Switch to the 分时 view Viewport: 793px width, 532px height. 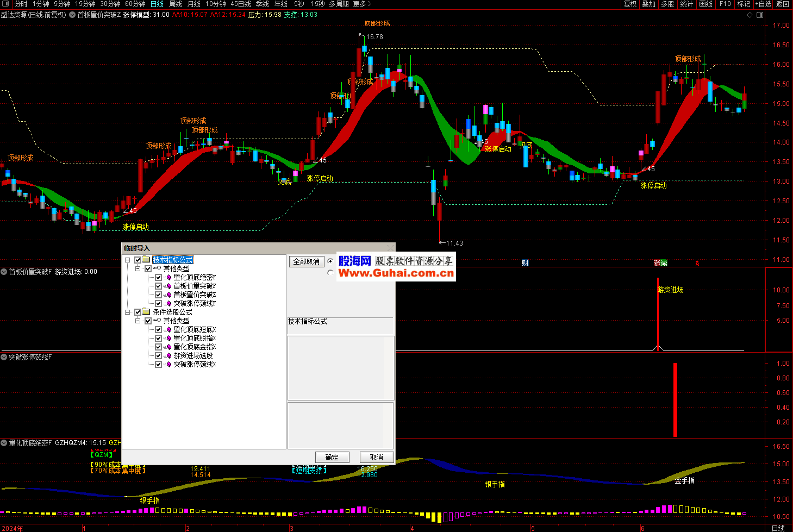click(x=21, y=4)
